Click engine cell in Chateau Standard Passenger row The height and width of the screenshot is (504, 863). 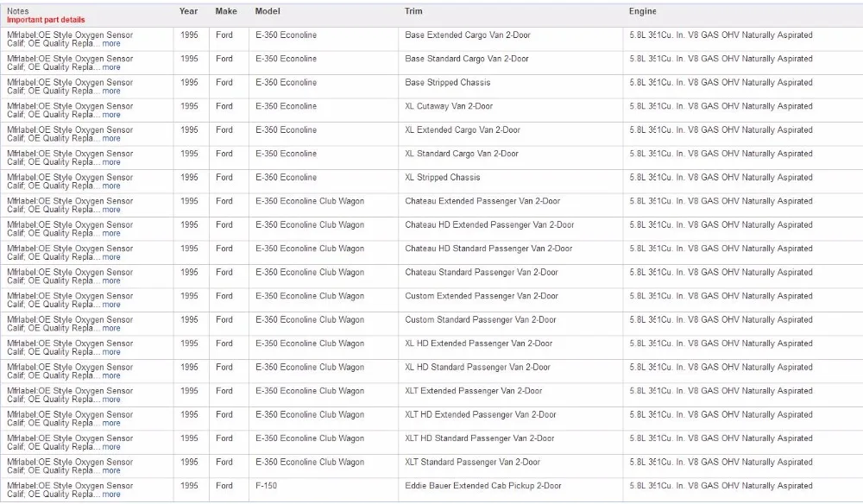pos(721,272)
